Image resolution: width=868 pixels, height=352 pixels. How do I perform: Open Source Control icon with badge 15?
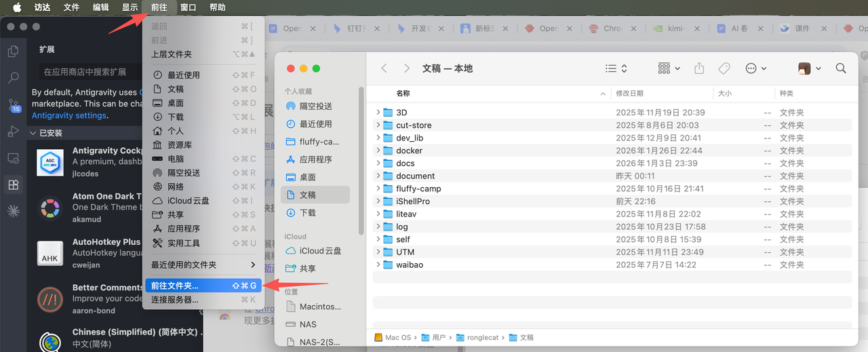[x=13, y=105]
